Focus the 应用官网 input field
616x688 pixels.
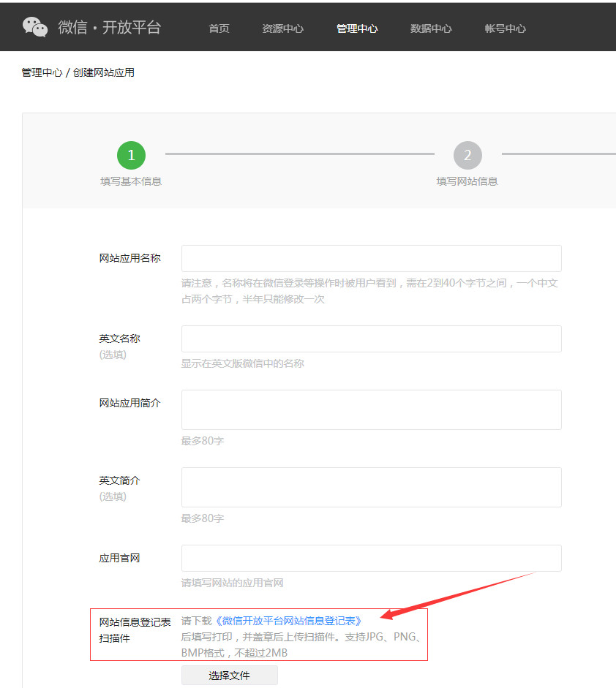coord(372,558)
